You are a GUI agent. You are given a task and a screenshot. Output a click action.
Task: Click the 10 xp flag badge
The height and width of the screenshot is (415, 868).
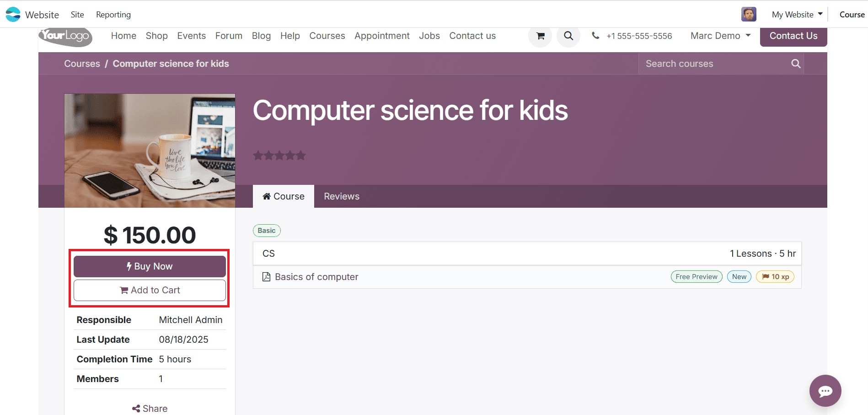(x=775, y=277)
